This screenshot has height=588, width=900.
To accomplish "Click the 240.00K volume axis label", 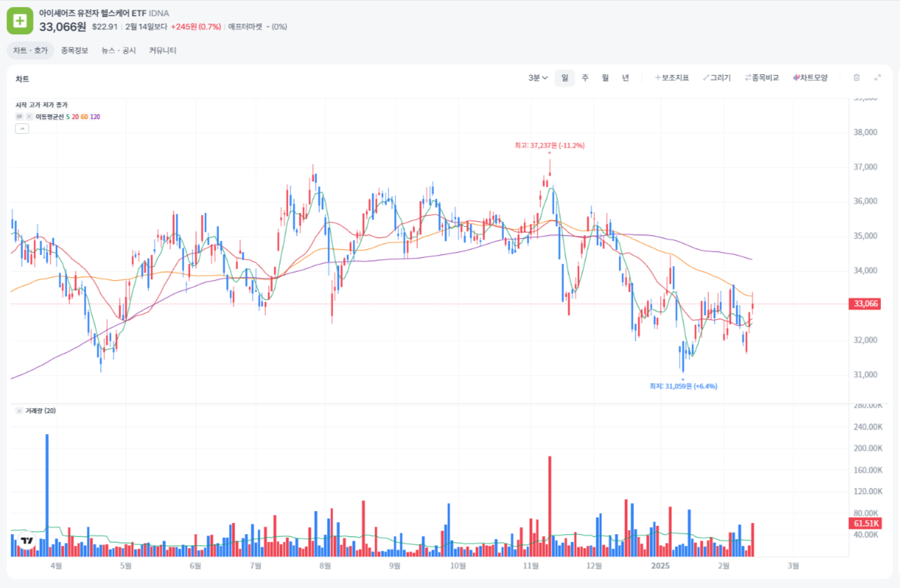I will pos(867,427).
